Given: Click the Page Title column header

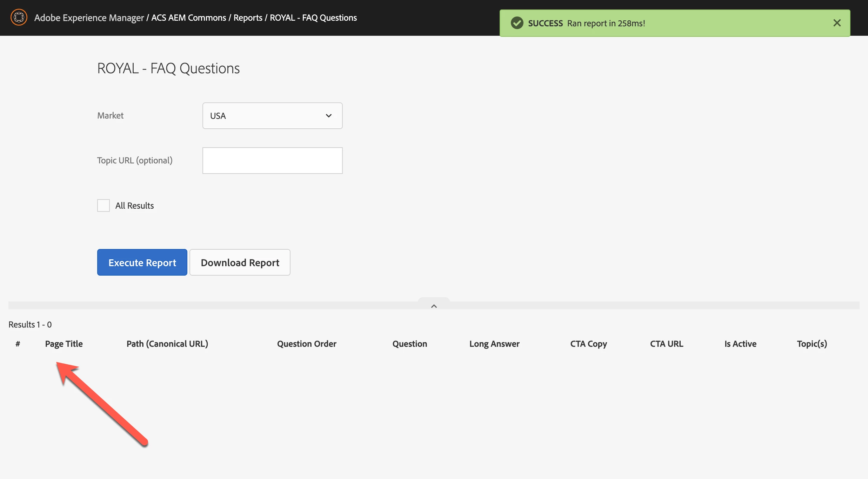Looking at the screenshot, I should pos(64,344).
